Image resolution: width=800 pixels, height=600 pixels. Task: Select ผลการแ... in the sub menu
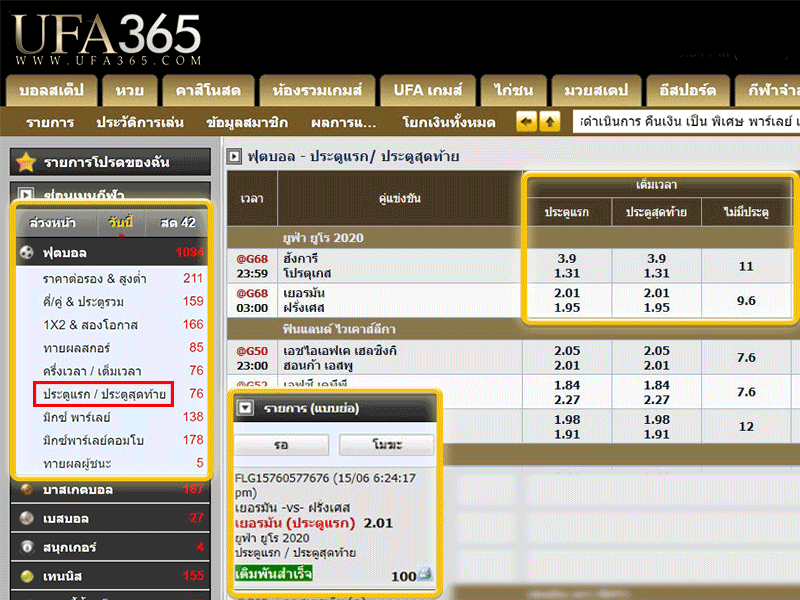coord(343,122)
